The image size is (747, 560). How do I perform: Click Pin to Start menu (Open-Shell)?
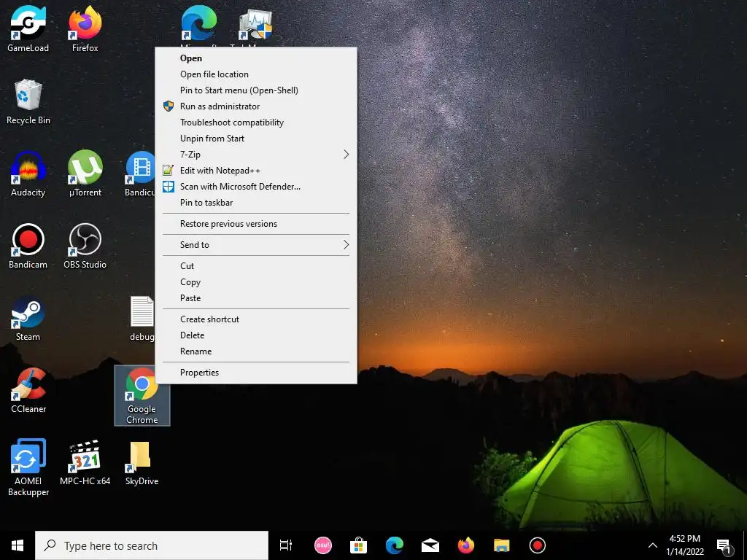click(256, 90)
